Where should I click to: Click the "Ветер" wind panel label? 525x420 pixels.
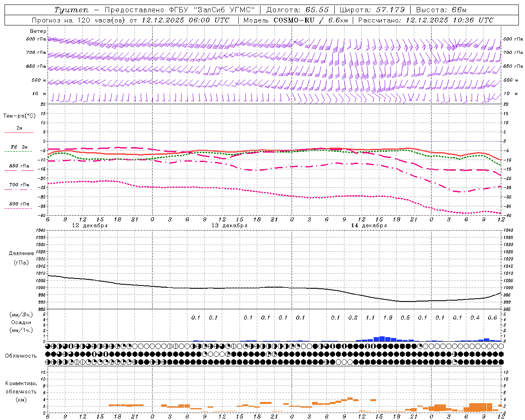pos(38,31)
